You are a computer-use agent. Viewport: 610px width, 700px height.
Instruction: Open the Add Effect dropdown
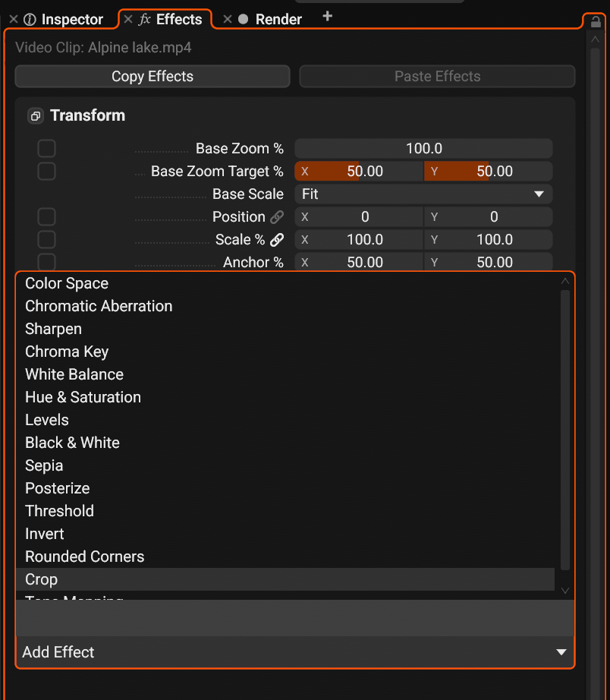pyautogui.click(x=295, y=652)
